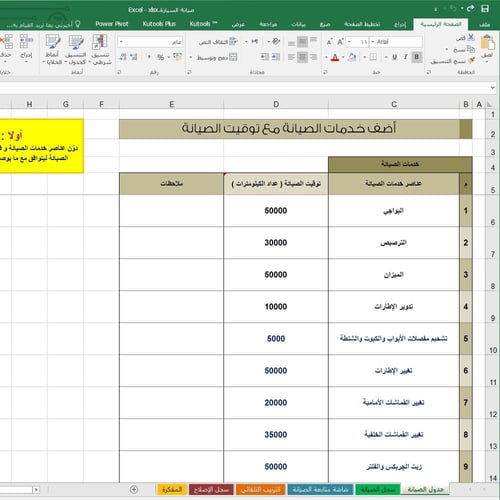Toggle Wrap Text (التفاف النص)
The image size is (500, 500).
tap(218, 42)
